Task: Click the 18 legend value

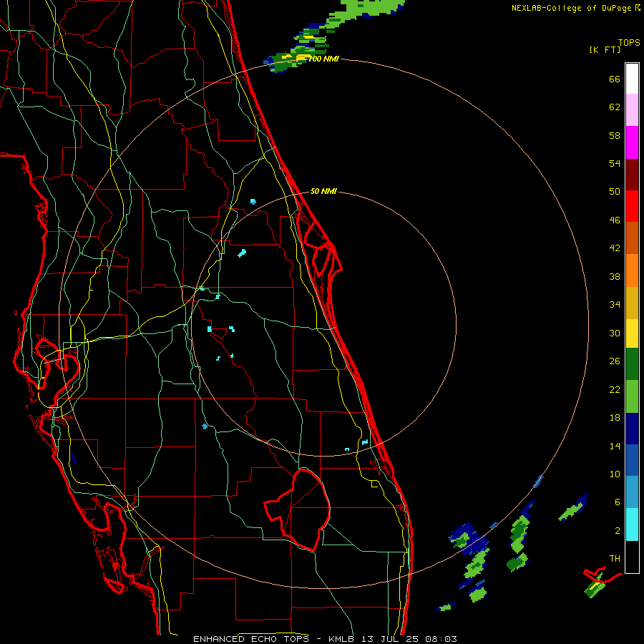Action: click(615, 418)
